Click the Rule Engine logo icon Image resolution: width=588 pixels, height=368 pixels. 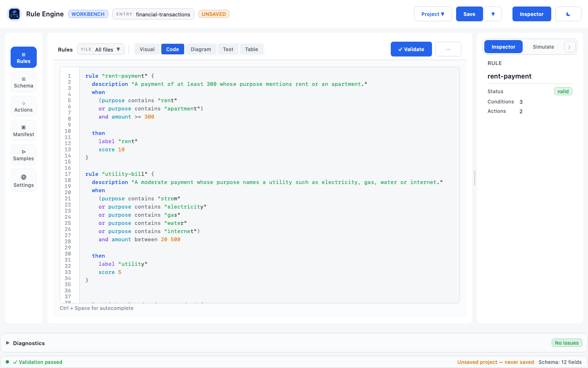(x=14, y=14)
